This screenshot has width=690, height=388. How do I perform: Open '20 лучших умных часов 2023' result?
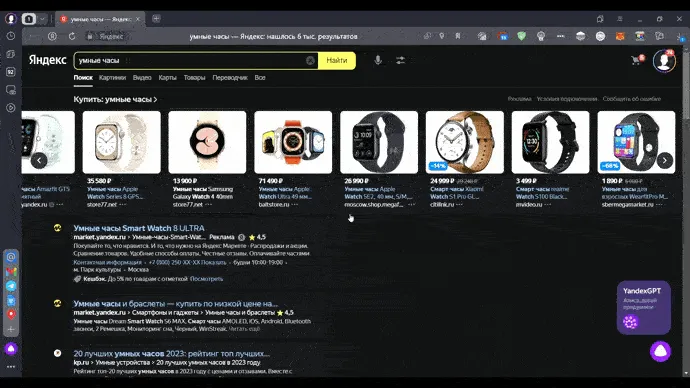tap(172, 353)
